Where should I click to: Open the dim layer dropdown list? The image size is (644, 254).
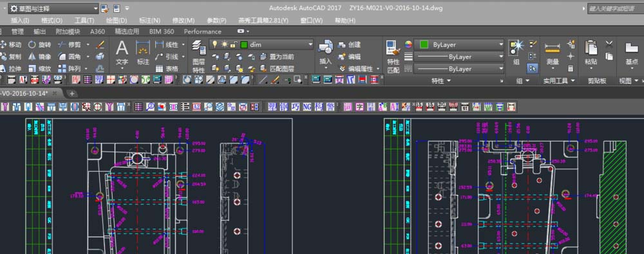261,44
